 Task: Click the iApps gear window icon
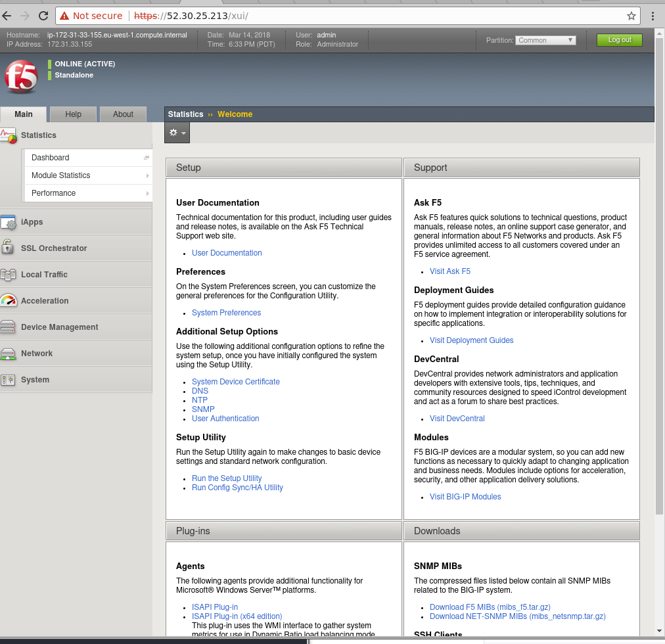click(9, 222)
